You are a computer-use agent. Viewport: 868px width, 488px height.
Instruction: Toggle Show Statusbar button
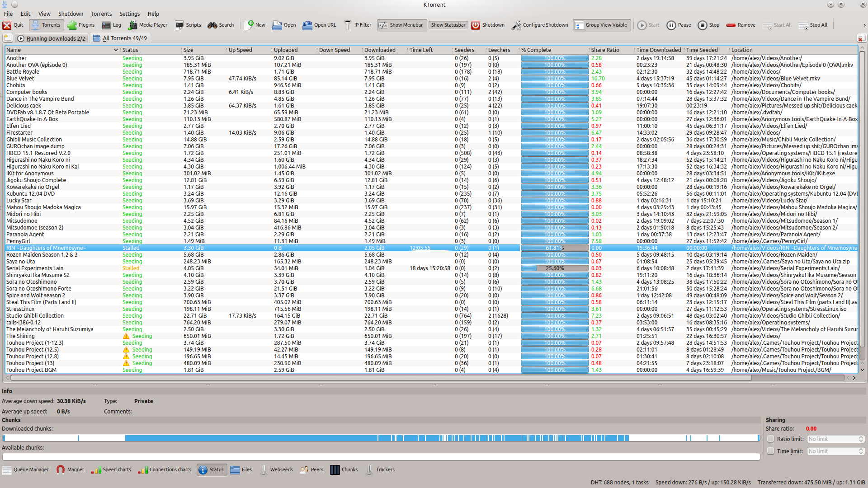(x=448, y=25)
